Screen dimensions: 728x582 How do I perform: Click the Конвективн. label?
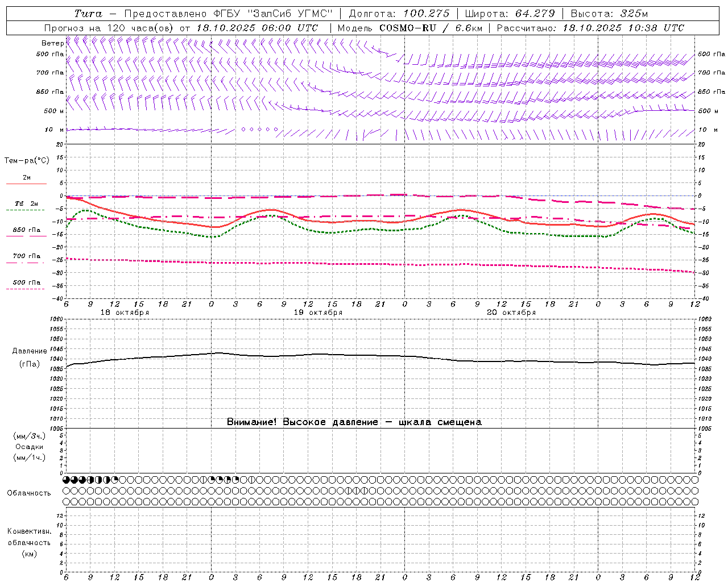[x=29, y=531]
